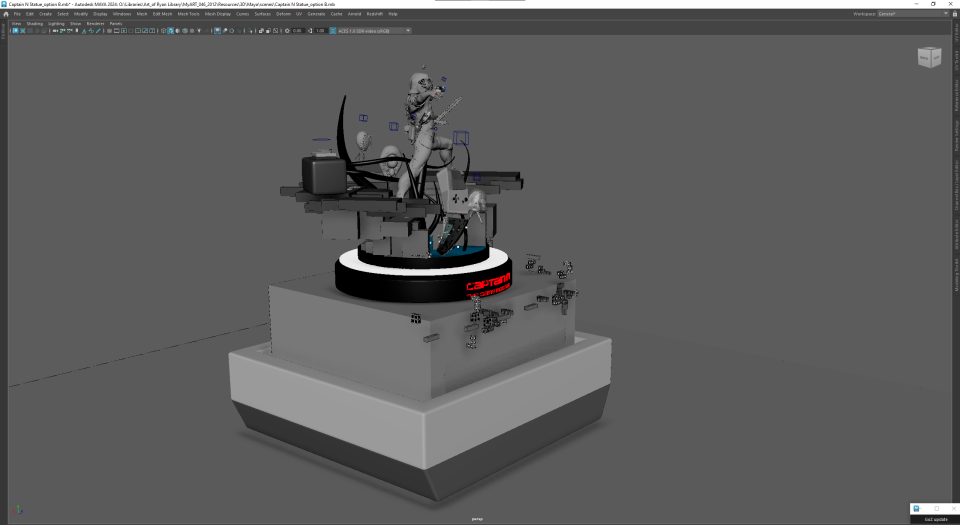
Task: Open the panel Show menu
Action: [75, 23]
